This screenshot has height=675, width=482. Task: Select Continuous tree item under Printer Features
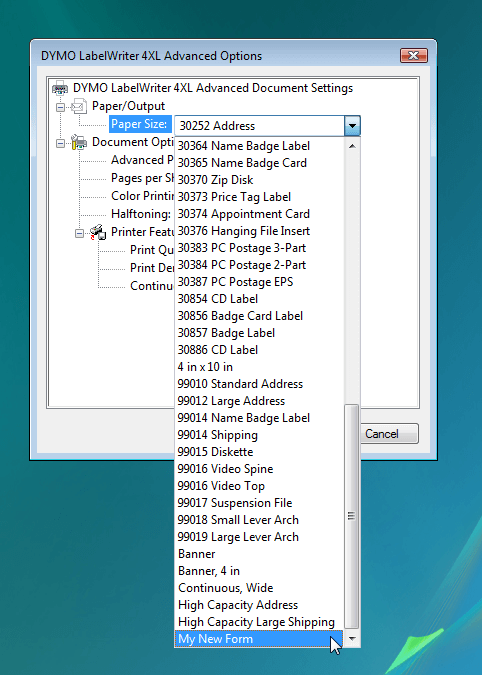click(151, 286)
